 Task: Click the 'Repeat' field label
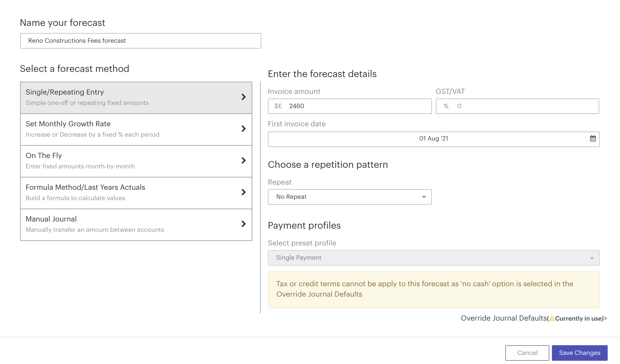[x=280, y=182]
